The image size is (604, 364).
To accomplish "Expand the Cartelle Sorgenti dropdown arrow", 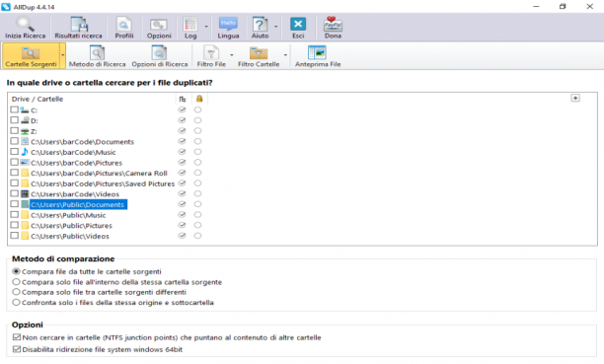I will [62, 56].
